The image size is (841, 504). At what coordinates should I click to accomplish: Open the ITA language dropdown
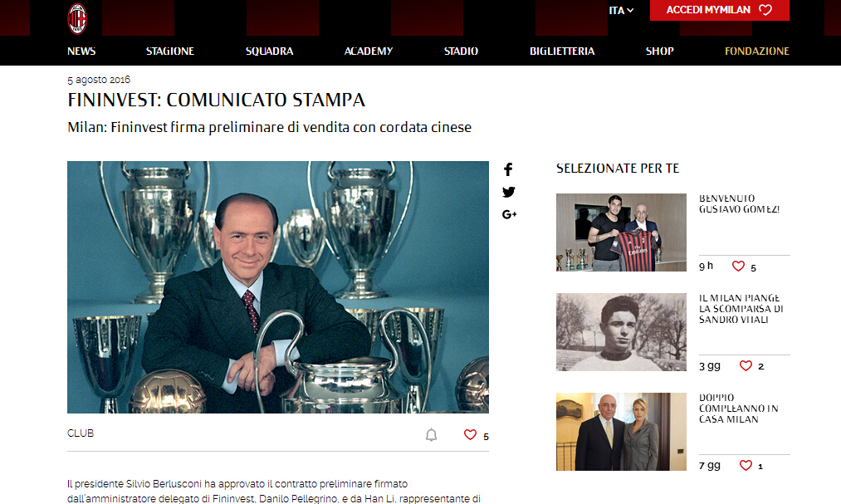tap(621, 10)
